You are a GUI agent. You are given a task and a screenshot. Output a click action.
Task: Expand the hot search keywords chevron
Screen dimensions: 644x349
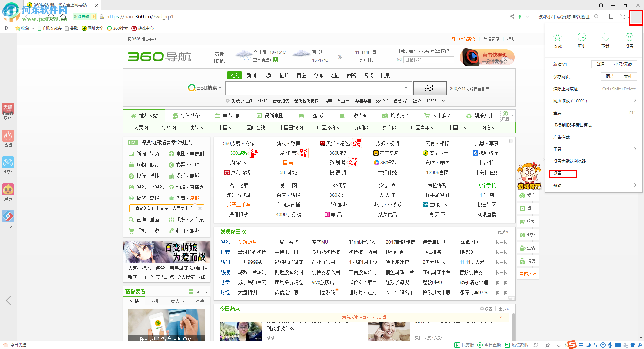[x=443, y=101]
